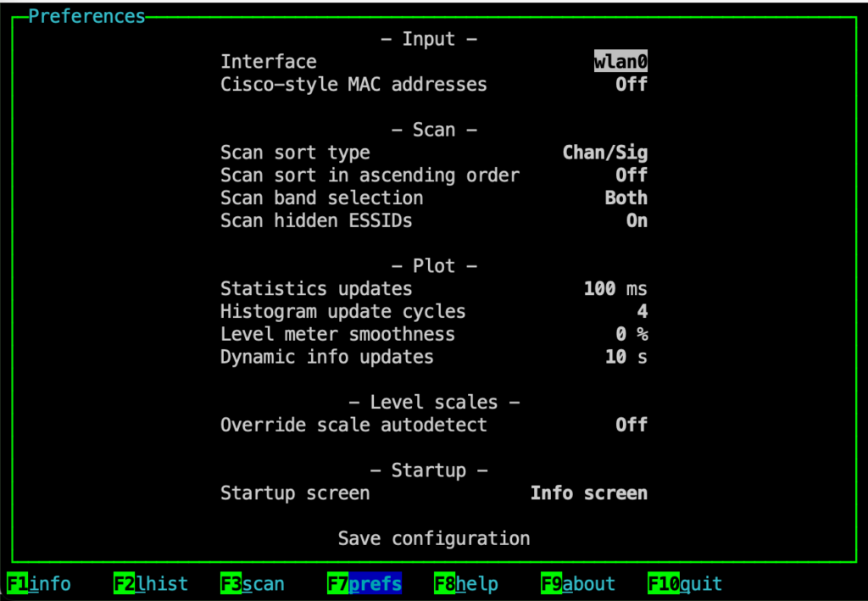The image size is (868, 601).
Task: Open the F8 help screen
Action: point(466,583)
